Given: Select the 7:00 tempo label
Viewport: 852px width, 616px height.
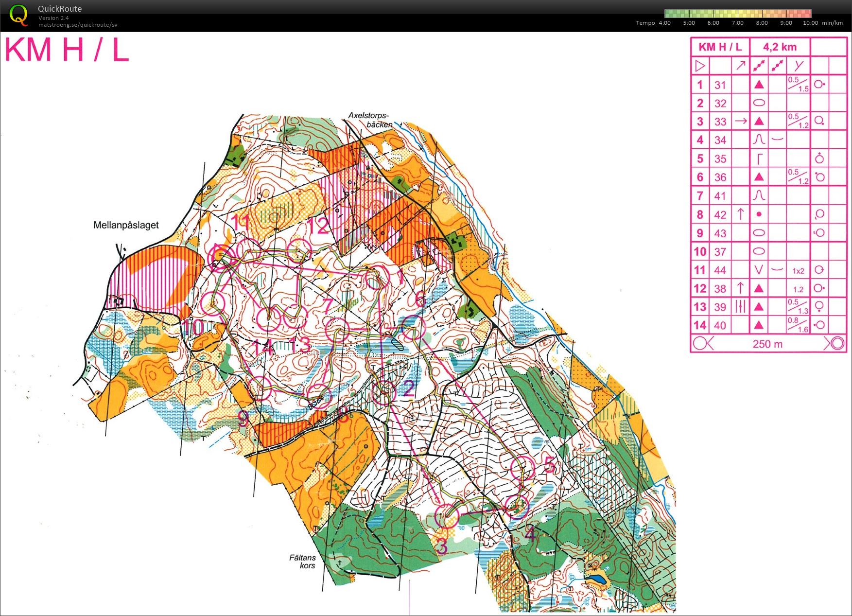Looking at the screenshot, I should pyautogui.click(x=738, y=23).
